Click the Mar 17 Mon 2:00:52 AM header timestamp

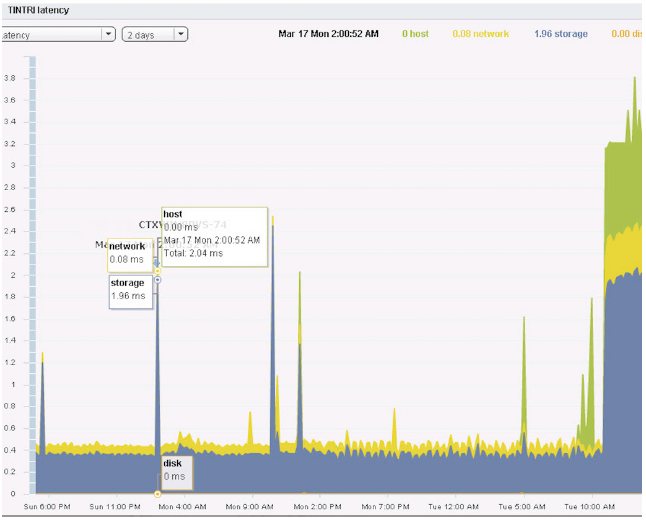coord(328,34)
